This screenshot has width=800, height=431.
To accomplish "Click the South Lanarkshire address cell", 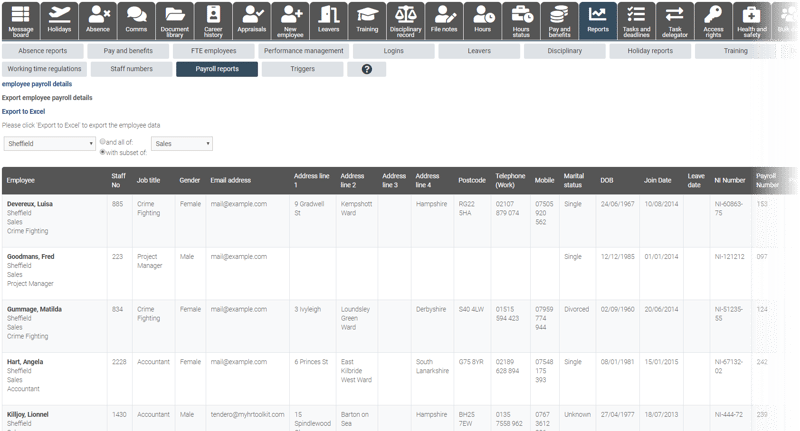I will 432,366.
